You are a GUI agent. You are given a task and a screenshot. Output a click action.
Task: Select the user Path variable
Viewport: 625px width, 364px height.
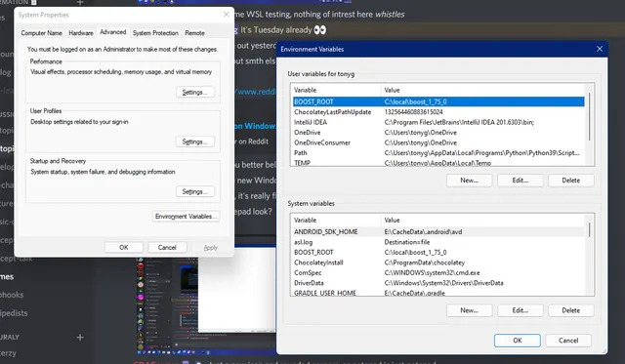(x=438, y=153)
